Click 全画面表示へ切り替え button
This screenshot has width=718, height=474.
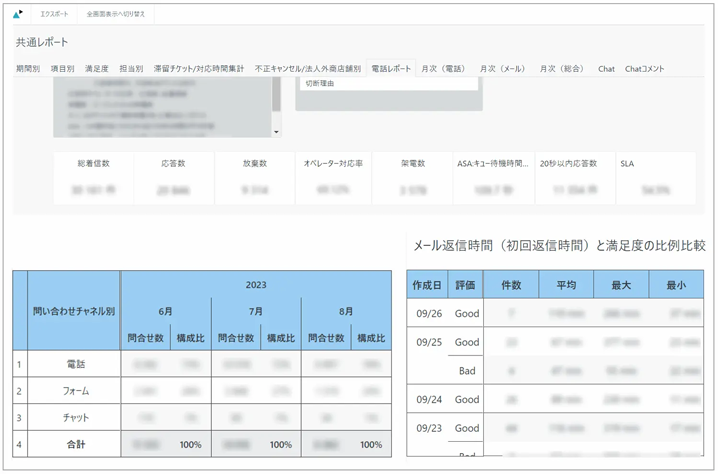[116, 14]
